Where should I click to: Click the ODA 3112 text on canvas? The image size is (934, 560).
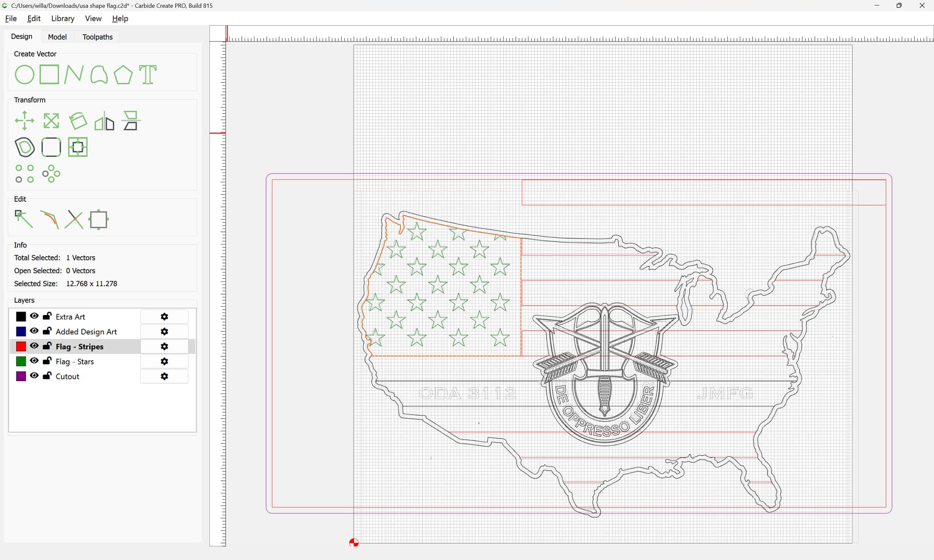(467, 393)
